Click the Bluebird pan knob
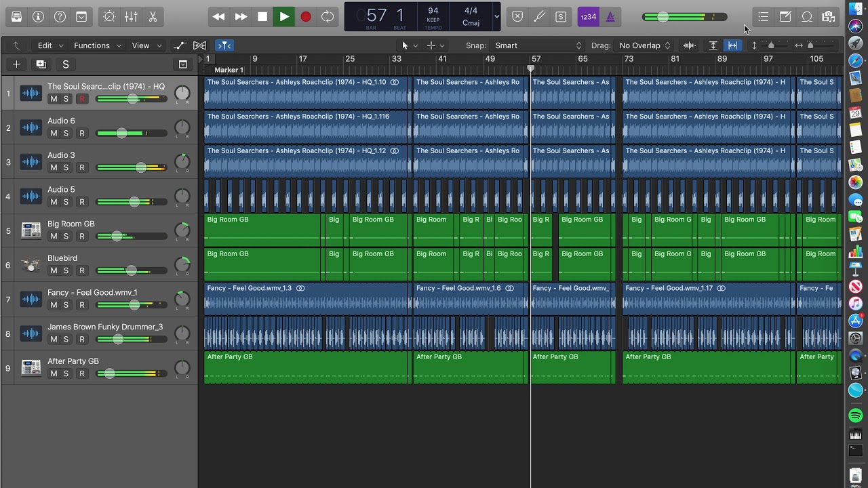The image size is (868, 488). pyautogui.click(x=182, y=265)
